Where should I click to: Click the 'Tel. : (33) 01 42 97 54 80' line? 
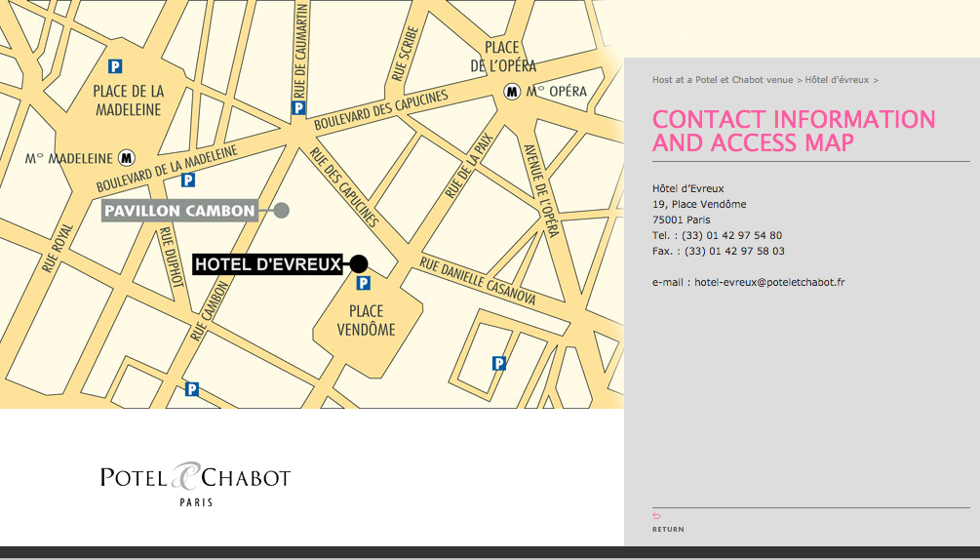pos(717,236)
